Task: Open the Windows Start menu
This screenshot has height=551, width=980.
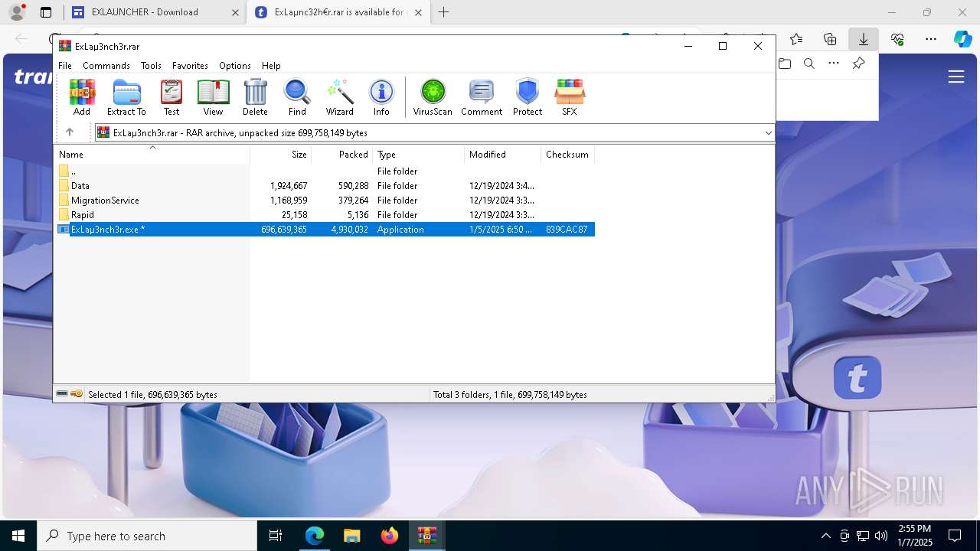Action: click(x=18, y=536)
